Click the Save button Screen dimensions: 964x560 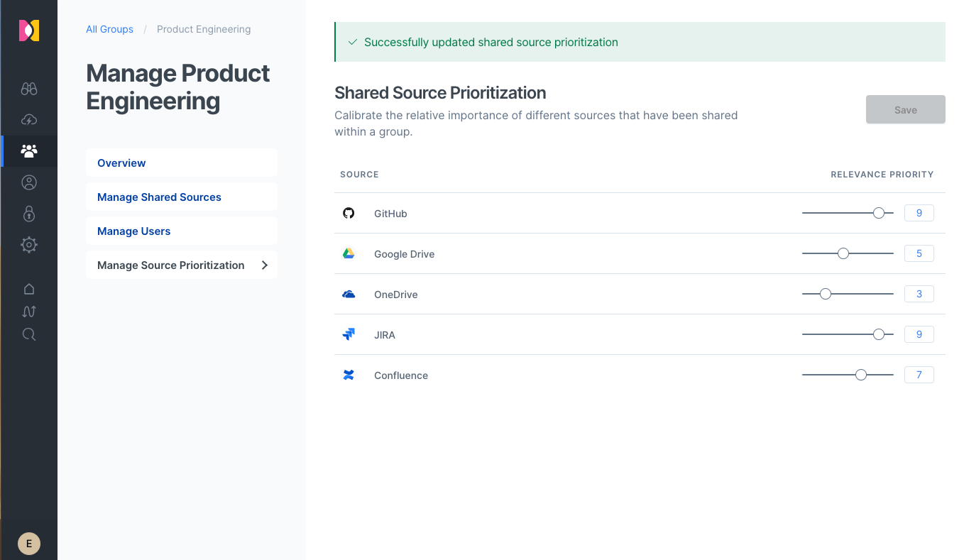906,109
